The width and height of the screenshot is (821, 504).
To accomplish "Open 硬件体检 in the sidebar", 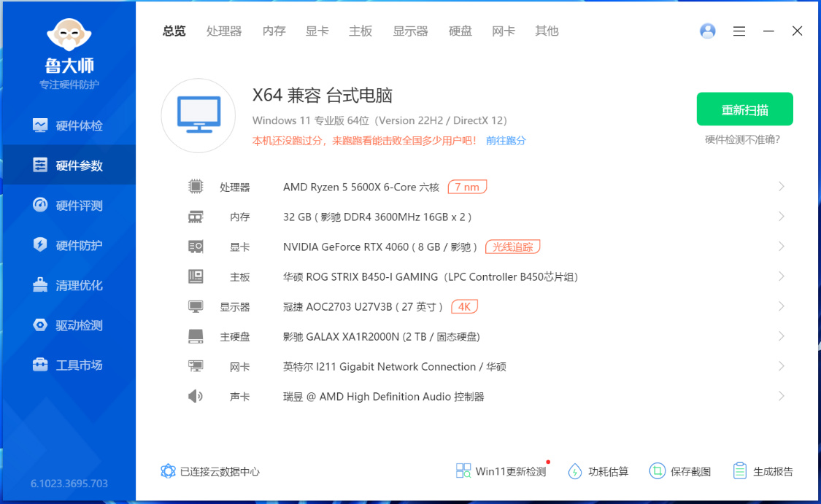I will (69, 125).
